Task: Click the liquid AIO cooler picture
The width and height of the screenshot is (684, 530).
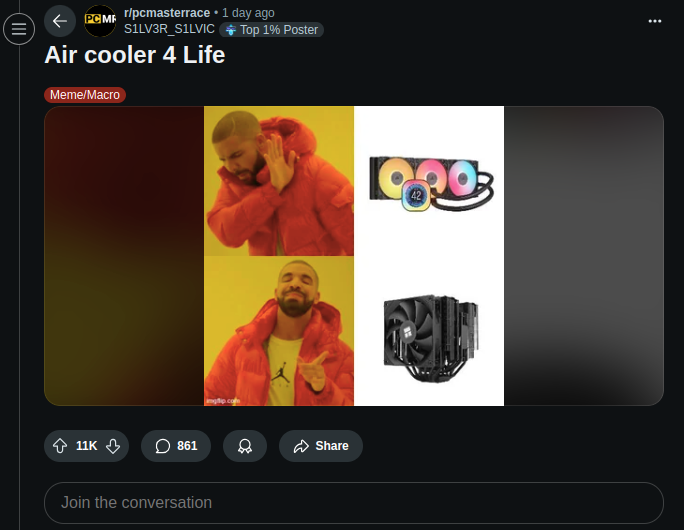Action: coord(431,183)
